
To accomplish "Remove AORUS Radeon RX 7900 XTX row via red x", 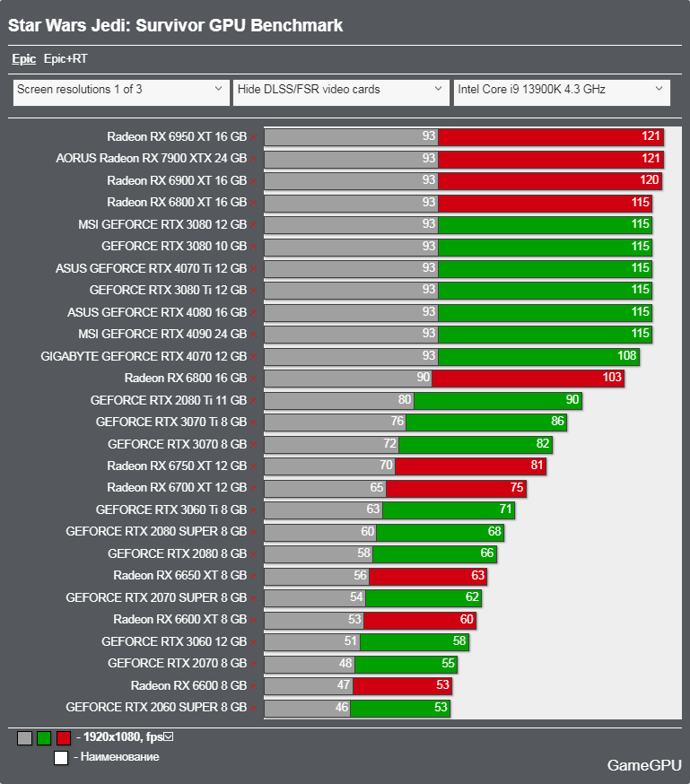I will tap(254, 160).
